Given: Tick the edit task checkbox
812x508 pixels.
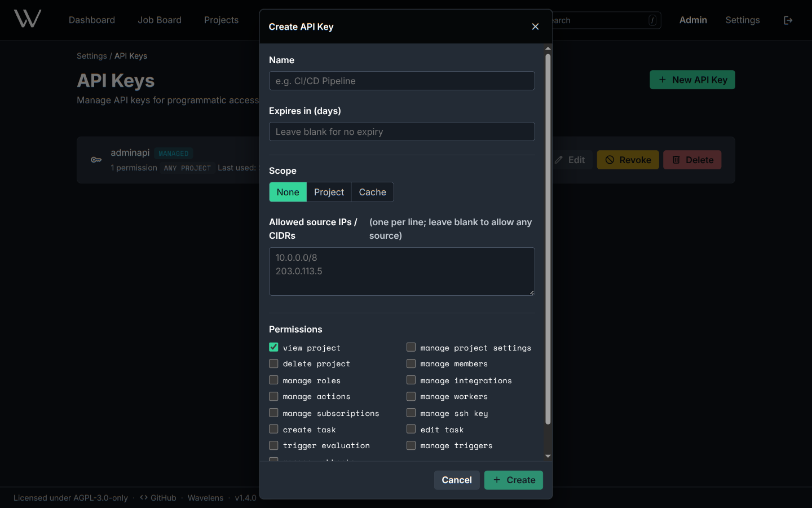Looking at the screenshot, I should (411, 429).
